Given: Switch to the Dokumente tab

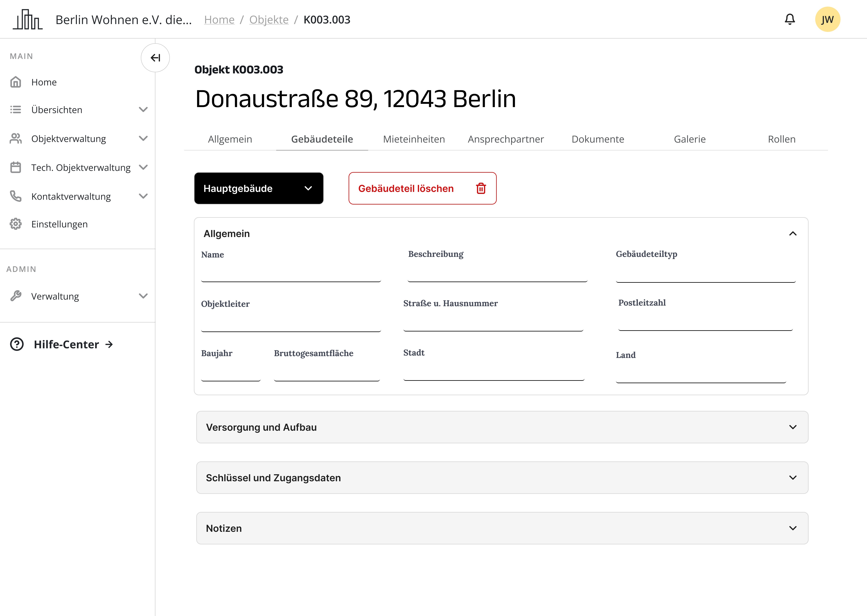Looking at the screenshot, I should (x=597, y=139).
